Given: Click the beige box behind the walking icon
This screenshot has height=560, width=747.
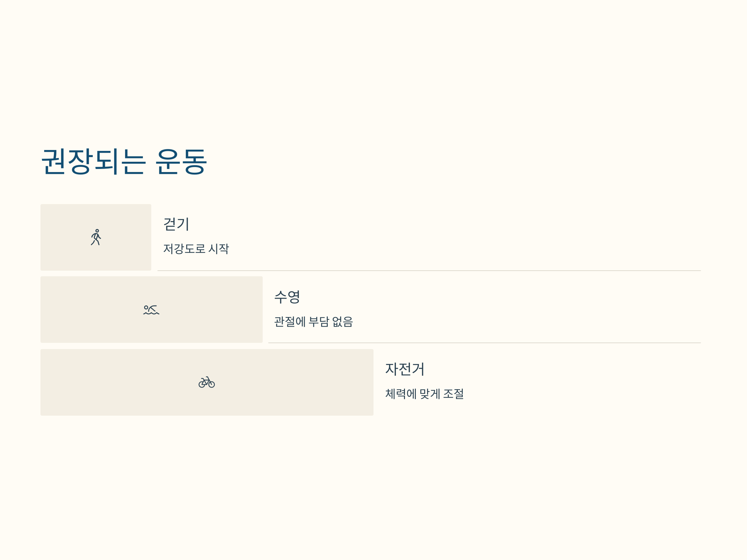Looking at the screenshot, I should [x=96, y=237].
